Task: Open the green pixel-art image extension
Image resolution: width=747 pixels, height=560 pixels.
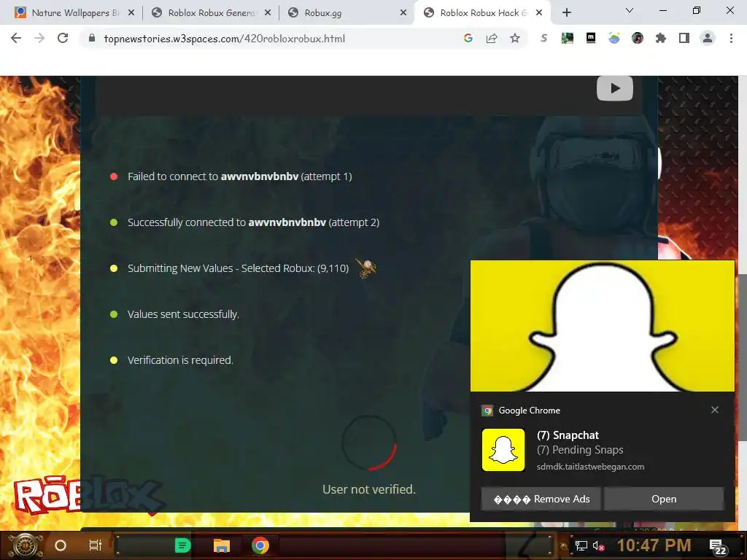Action: coord(567,38)
